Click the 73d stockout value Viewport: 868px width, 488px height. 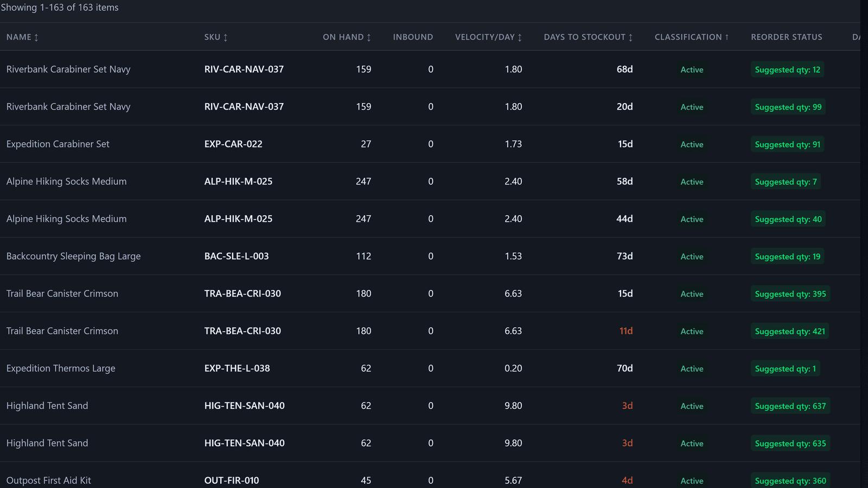click(624, 256)
